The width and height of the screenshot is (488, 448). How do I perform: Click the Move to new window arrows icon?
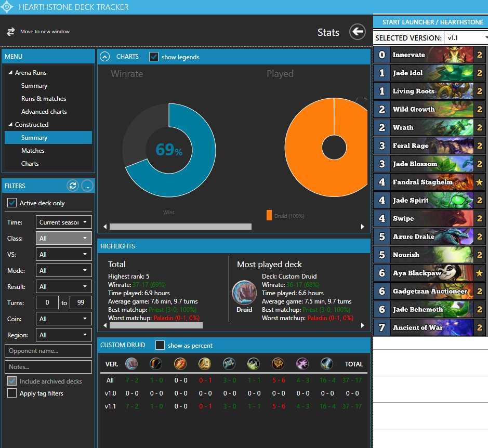point(11,32)
